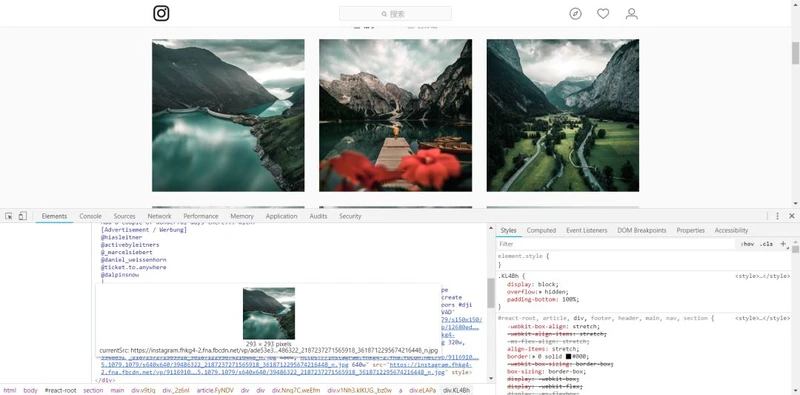Select div.eLAPa in the breadcrumb bar
The height and width of the screenshot is (395, 800).
[423, 390]
